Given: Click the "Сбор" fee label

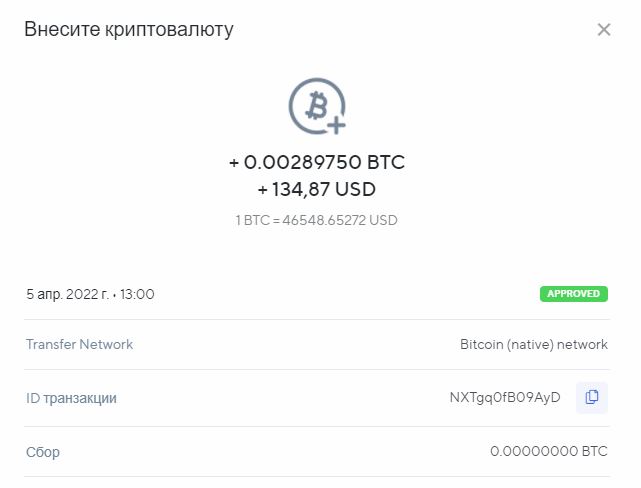Looking at the screenshot, I should pos(43,452).
